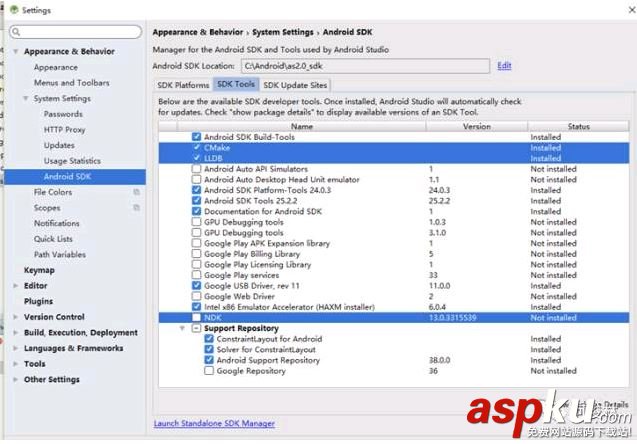Open Menus and Toolbars settings
Screen dimensions: 637x444
72,82
